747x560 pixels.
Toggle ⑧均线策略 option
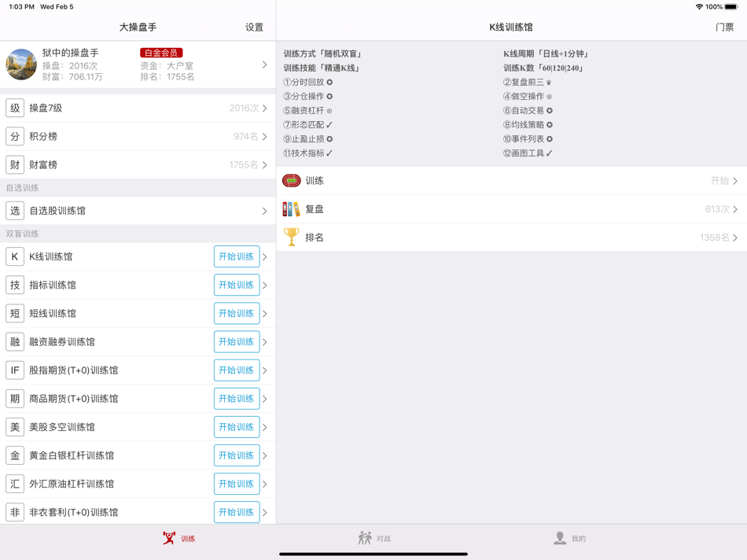[x=528, y=125]
